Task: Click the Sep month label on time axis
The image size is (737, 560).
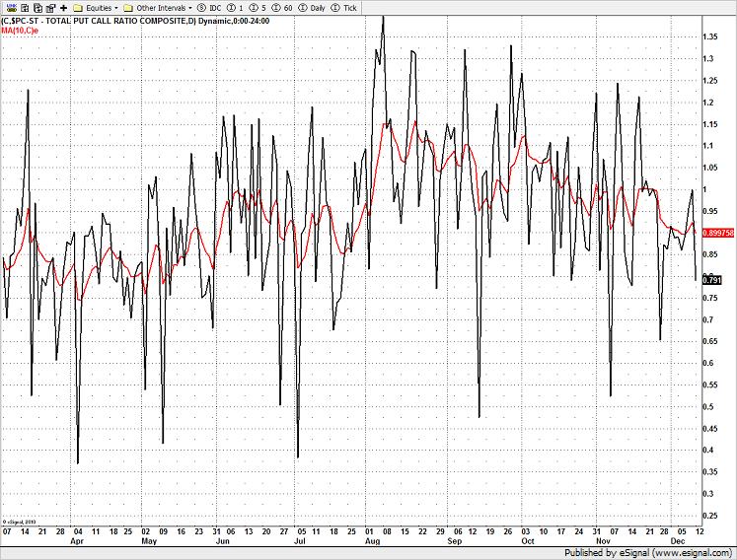Action: (455, 541)
